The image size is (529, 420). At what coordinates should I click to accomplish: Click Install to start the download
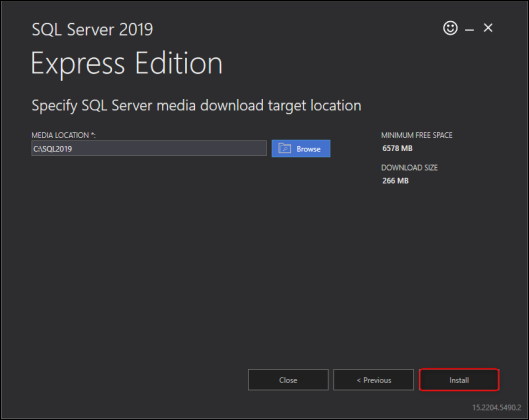459,380
